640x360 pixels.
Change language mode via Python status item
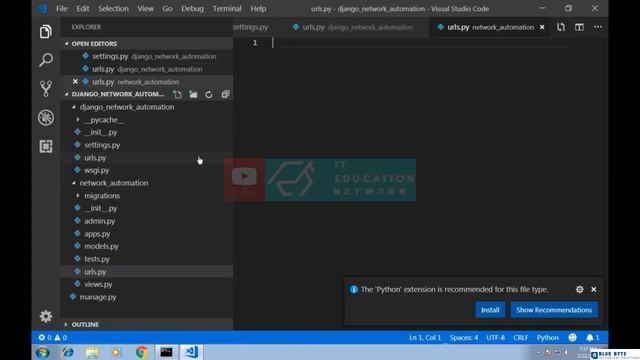tap(547, 338)
